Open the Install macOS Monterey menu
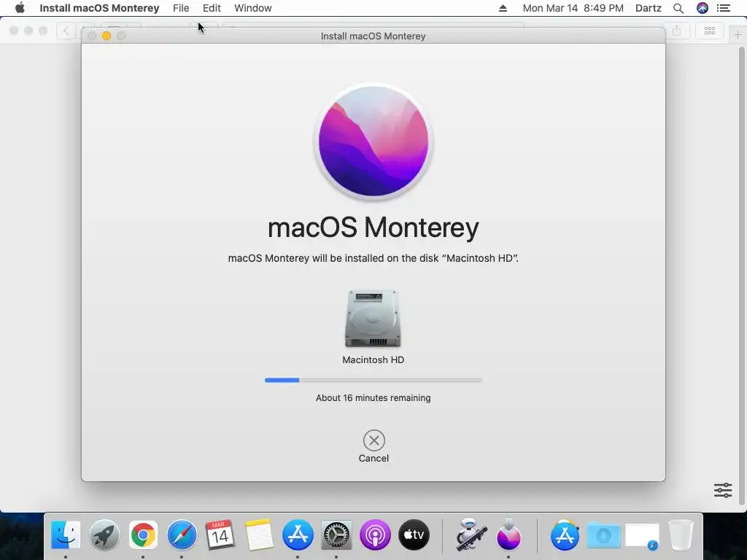 (99, 8)
